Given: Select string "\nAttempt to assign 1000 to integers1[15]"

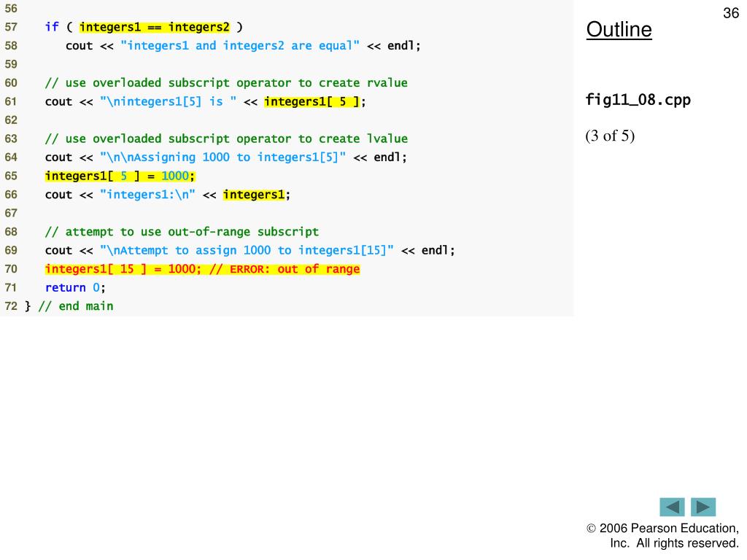Looking at the screenshot, I should click(247, 251).
